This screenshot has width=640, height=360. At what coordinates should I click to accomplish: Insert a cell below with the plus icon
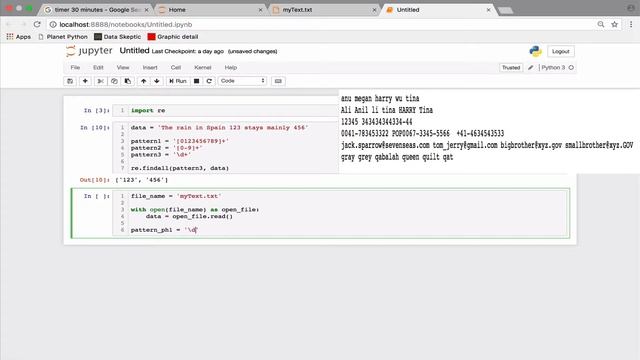(85, 81)
